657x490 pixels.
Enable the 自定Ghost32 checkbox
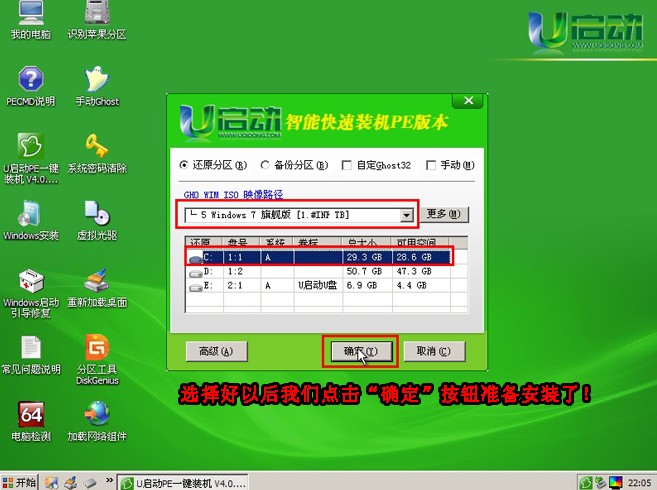(x=347, y=165)
